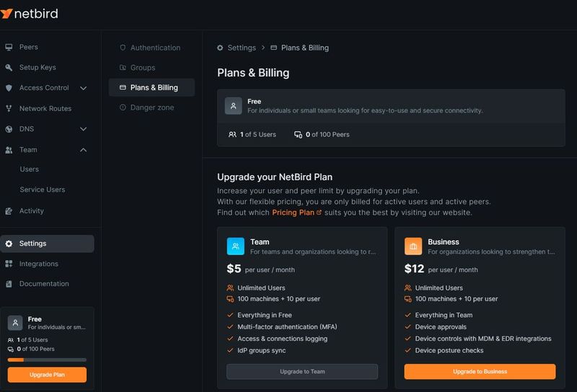Click the Setup Keys key icon
577x392 pixels.
pos(9,68)
